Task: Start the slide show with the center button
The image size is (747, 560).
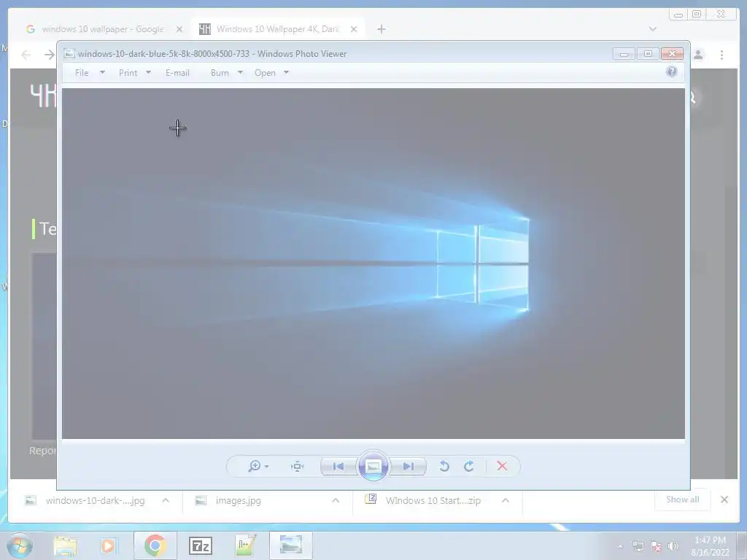Action: point(373,466)
